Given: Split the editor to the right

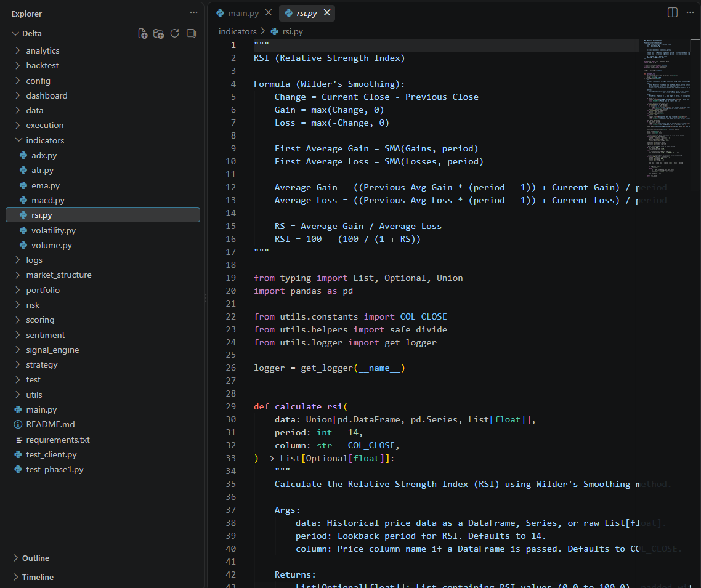Looking at the screenshot, I should click(x=673, y=12).
